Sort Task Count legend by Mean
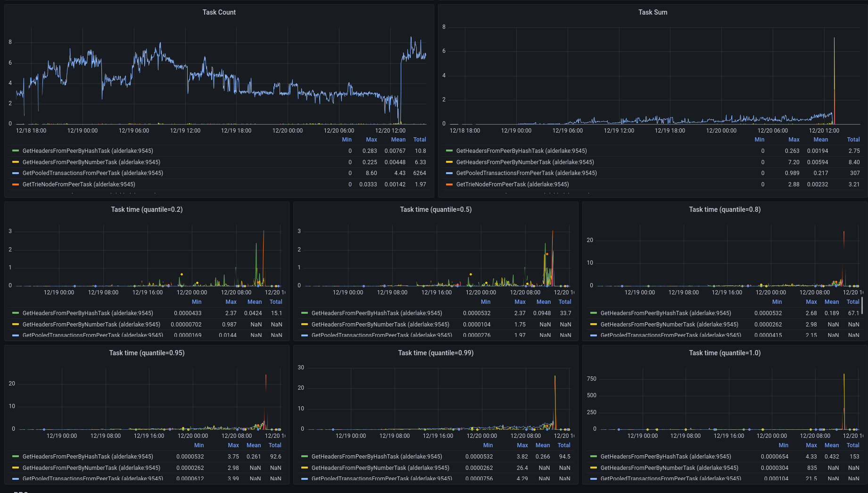The image size is (868, 493). coord(398,140)
